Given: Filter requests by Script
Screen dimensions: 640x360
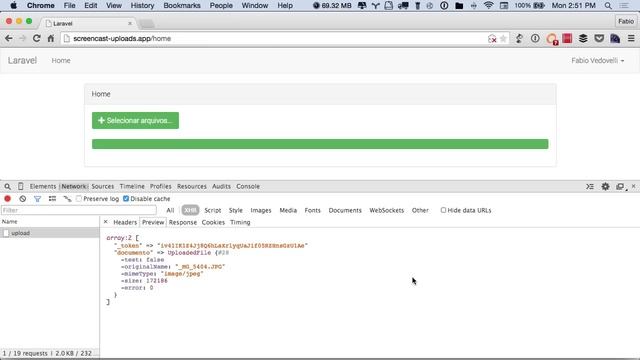Looking at the screenshot, I should tap(213, 210).
